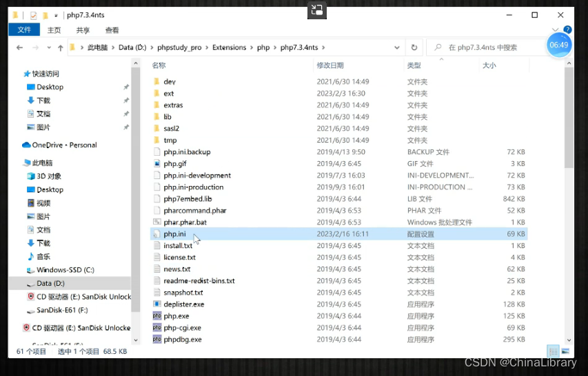This screenshot has width=588, height=376.
Task: Refresh the php7.3.4nts folder view
Action: [414, 48]
